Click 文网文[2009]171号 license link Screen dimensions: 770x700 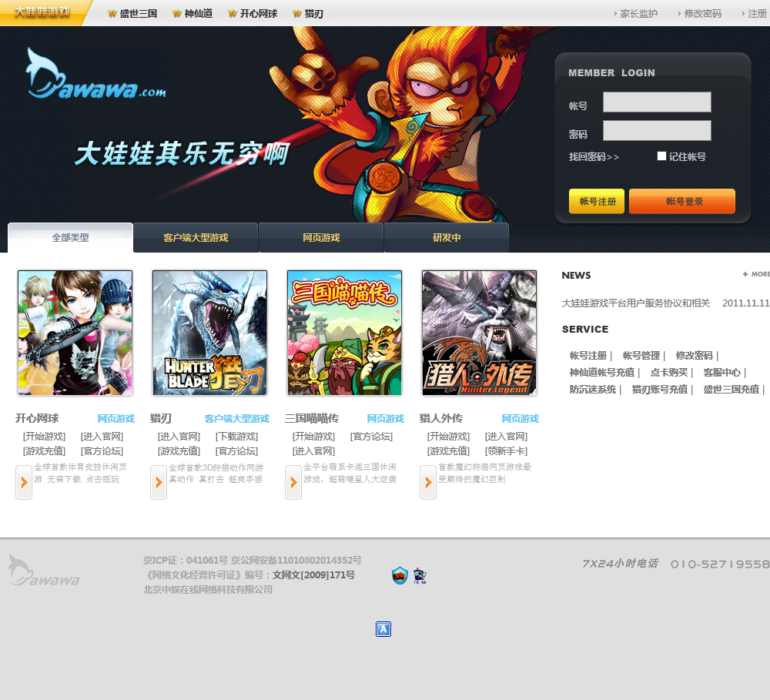click(x=314, y=574)
